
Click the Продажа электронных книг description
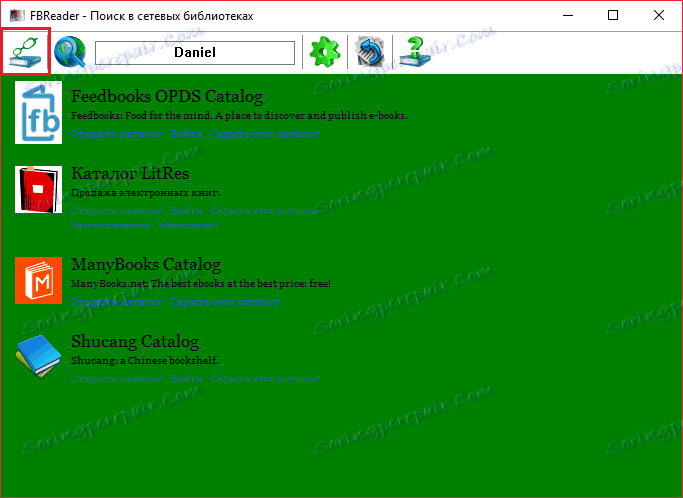click(146, 193)
